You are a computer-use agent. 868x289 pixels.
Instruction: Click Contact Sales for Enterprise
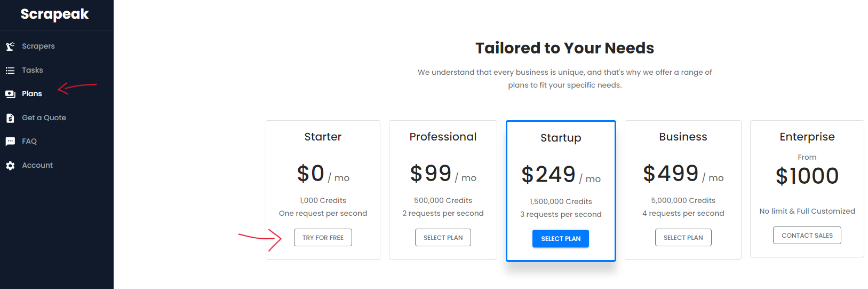coord(807,236)
